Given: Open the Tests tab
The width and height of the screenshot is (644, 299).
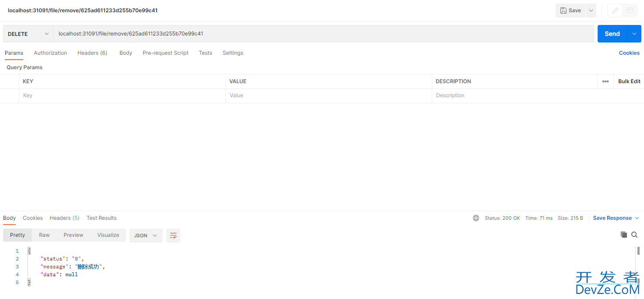Looking at the screenshot, I should (205, 53).
